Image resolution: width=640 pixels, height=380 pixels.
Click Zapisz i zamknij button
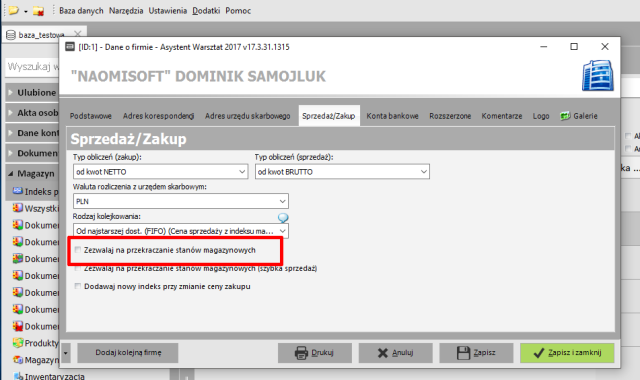pos(567,353)
